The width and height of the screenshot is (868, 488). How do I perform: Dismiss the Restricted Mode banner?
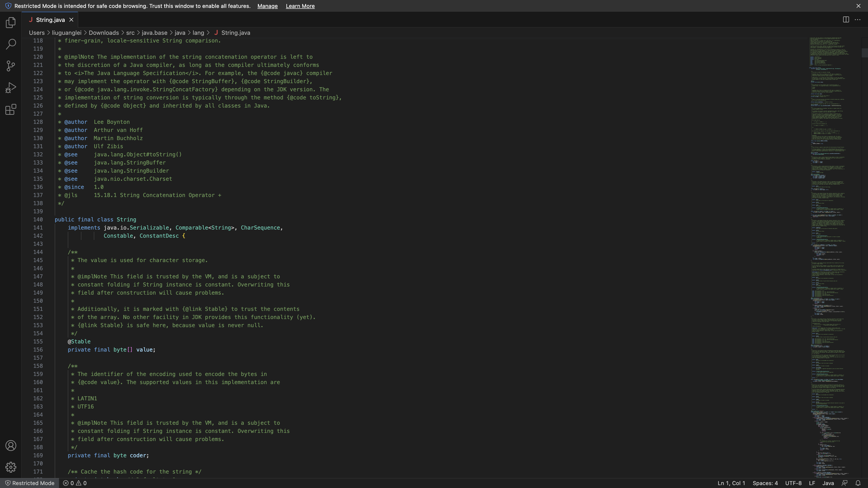[858, 6]
